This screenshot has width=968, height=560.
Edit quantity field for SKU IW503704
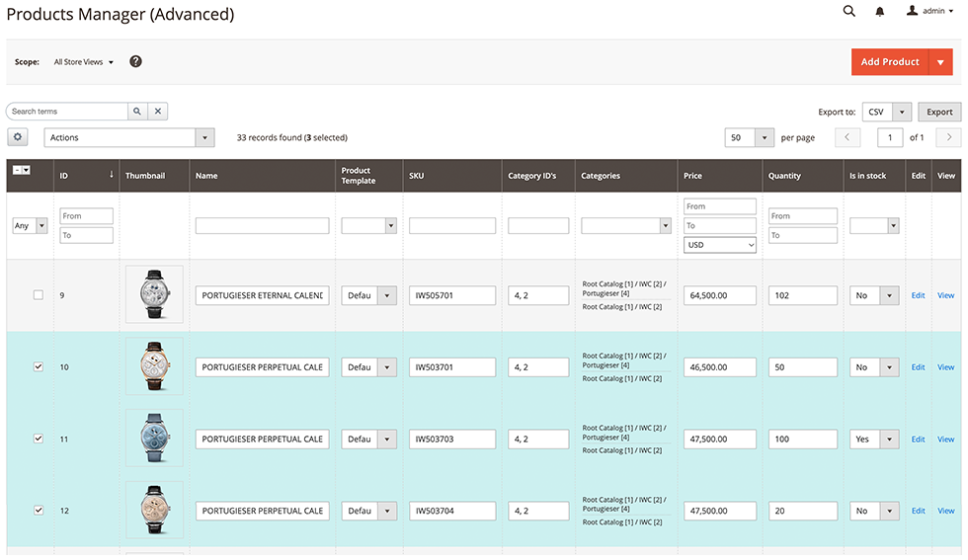pyautogui.click(x=802, y=511)
